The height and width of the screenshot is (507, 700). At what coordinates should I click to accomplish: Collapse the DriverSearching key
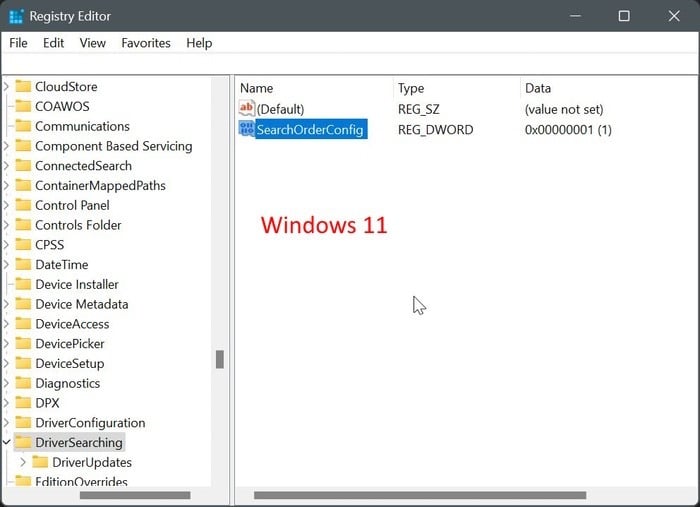pyautogui.click(x=6, y=442)
